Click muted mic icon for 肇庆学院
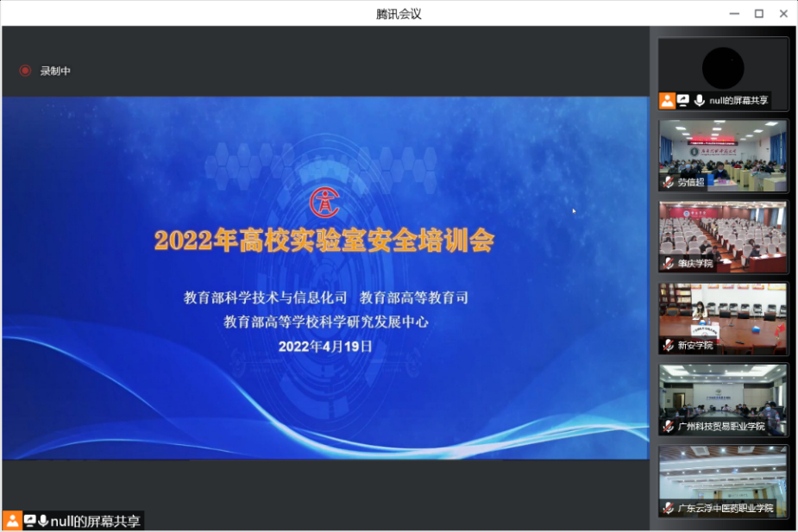 (668, 263)
